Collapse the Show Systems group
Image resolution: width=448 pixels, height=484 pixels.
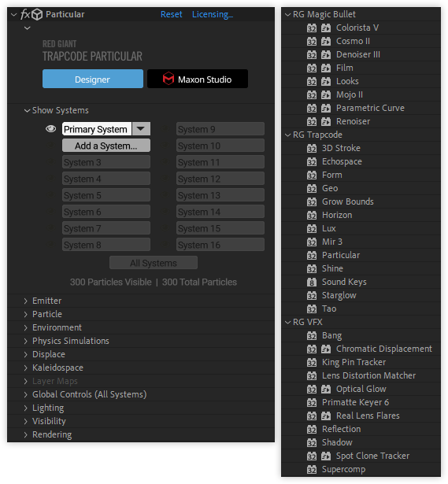click(28, 110)
